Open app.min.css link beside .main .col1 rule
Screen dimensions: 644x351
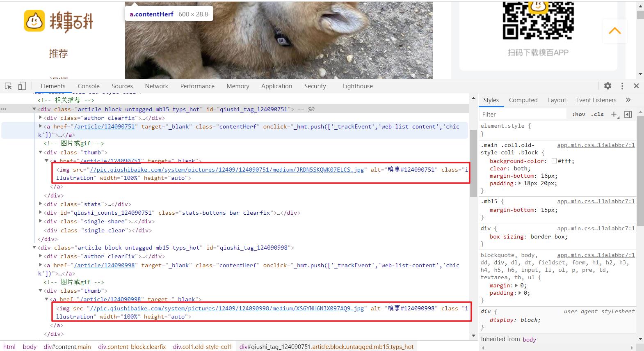click(596, 145)
